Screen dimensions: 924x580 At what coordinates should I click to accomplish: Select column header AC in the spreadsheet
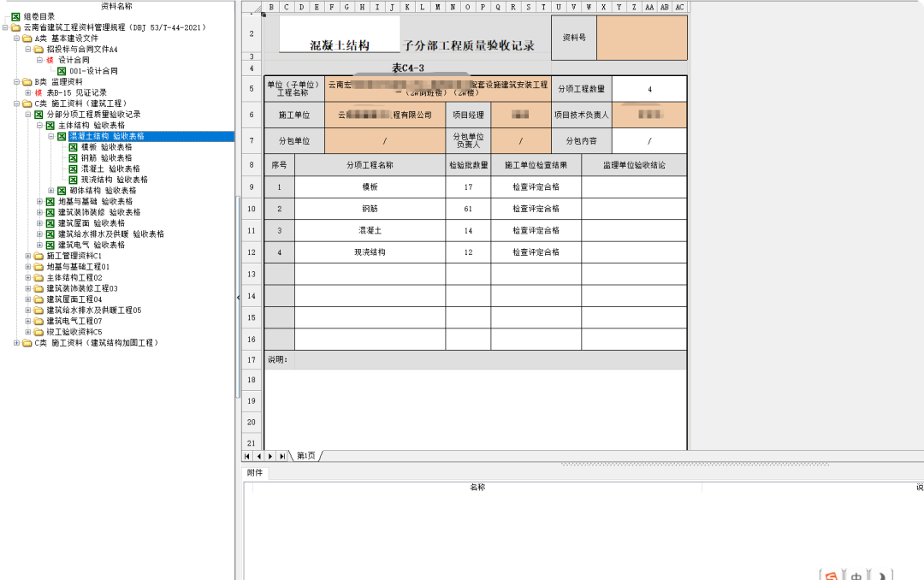(679, 8)
